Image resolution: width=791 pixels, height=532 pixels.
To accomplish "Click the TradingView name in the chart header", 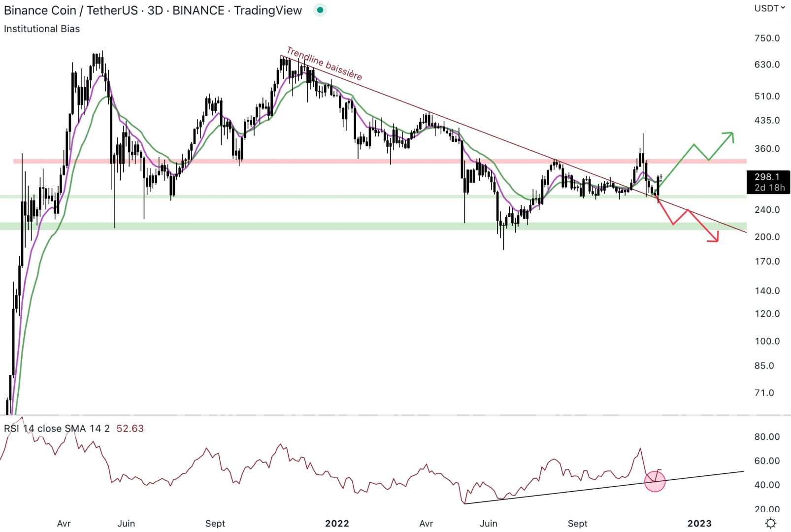I will click(268, 10).
